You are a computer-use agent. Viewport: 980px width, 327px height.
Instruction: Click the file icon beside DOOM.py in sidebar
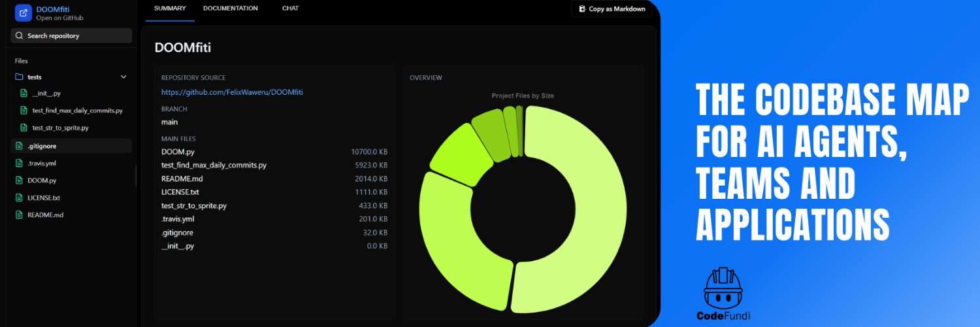20,181
